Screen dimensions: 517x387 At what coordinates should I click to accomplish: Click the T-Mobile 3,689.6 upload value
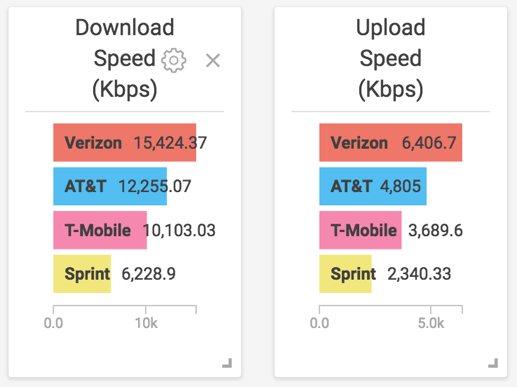435,230
